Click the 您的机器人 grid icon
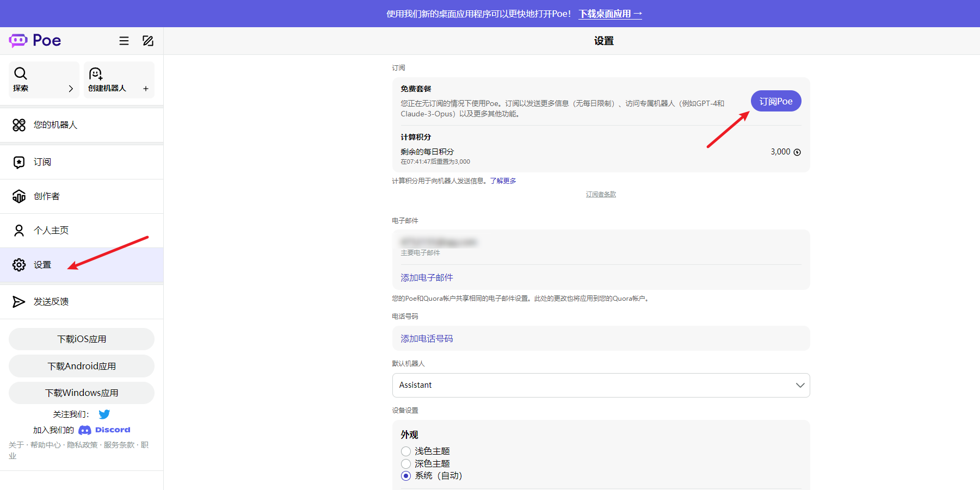Viewport: 980px width, 490px height. pyautogui.click(x=19, y=125)
